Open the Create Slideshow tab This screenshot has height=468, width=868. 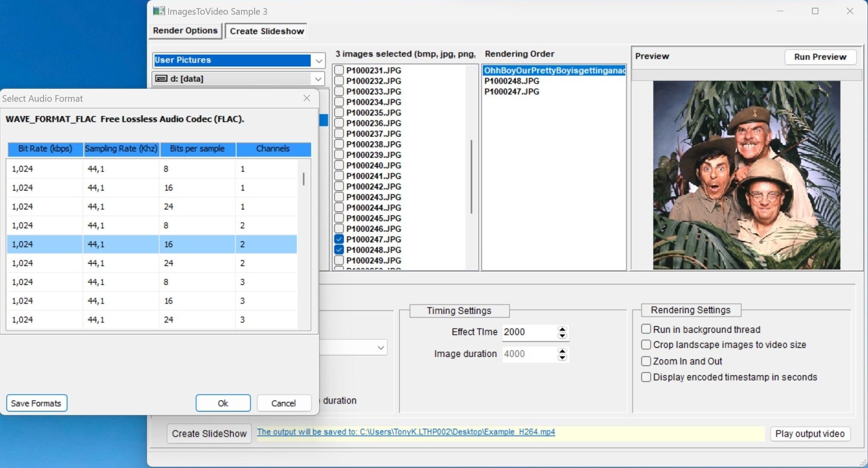[x=266, y=31]
